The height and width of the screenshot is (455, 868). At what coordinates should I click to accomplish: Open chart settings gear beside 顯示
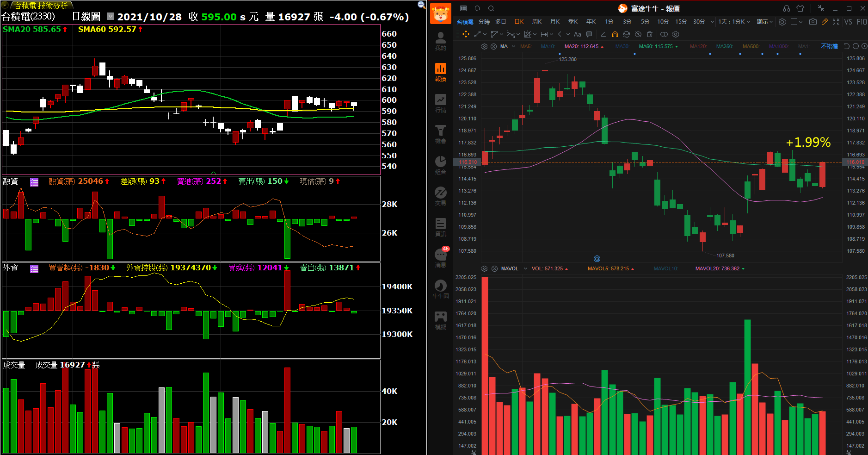coord(782,22)
